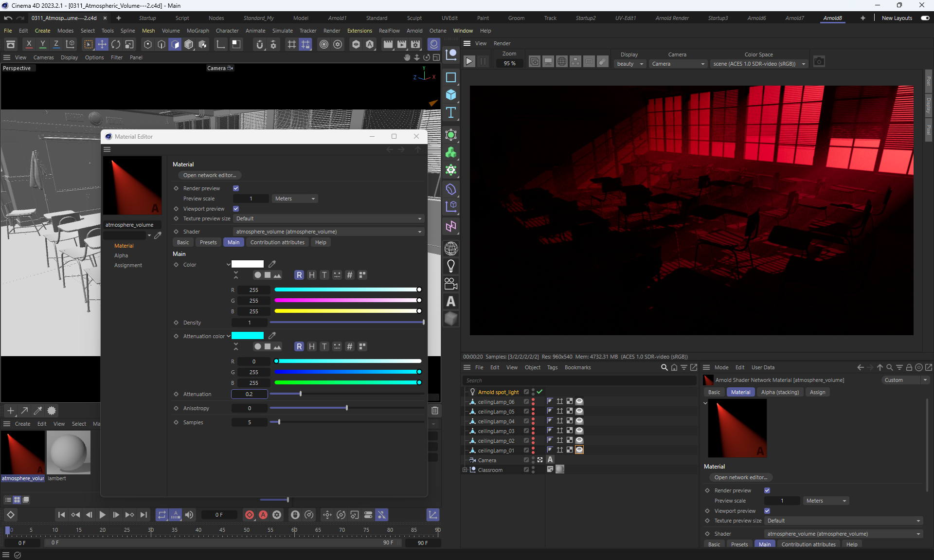Select the Move tool in the toolbar
934x560 pixels.
tap(102, 44)
